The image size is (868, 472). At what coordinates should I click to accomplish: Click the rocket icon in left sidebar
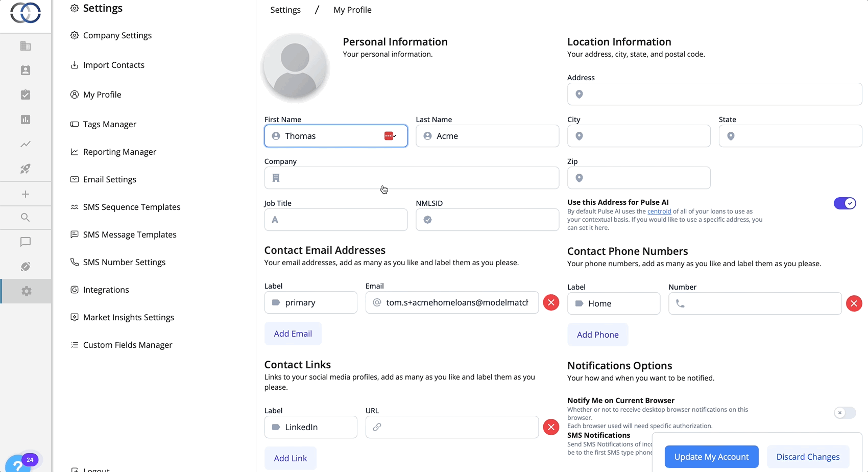(26, 169)
